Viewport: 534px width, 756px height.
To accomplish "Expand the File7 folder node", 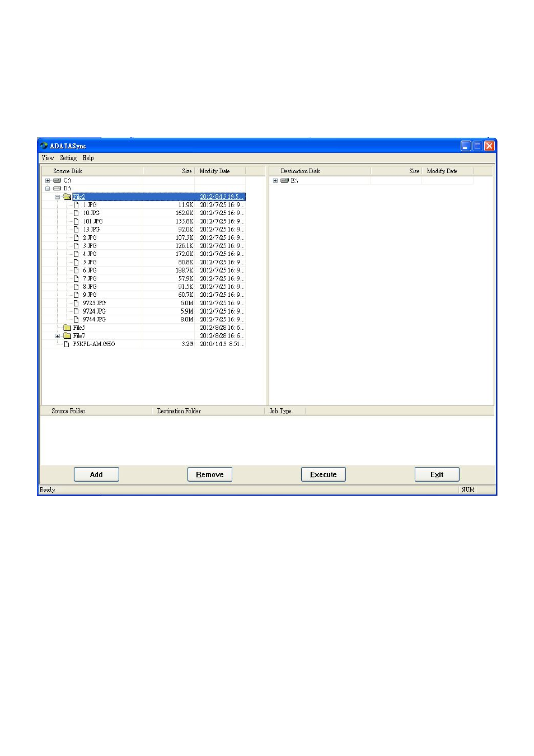I will click(x=57, y=336).
